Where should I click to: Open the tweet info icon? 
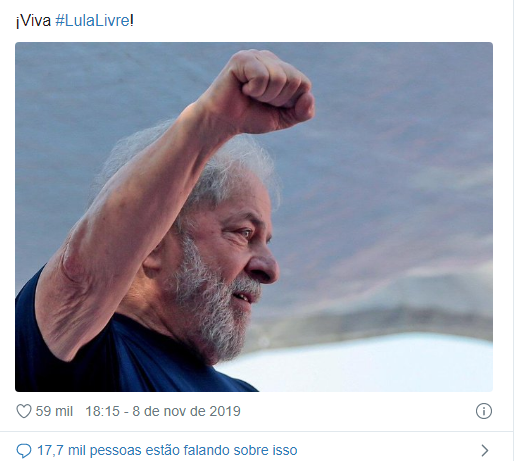[483, 411]
